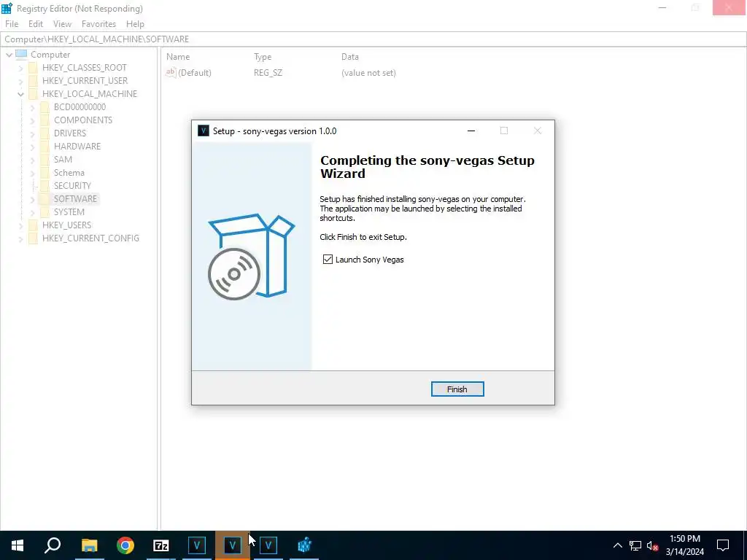Expand the COMPONENTS key chevron
The height and width of the screenshot is (560, 747).
point(32,120)
